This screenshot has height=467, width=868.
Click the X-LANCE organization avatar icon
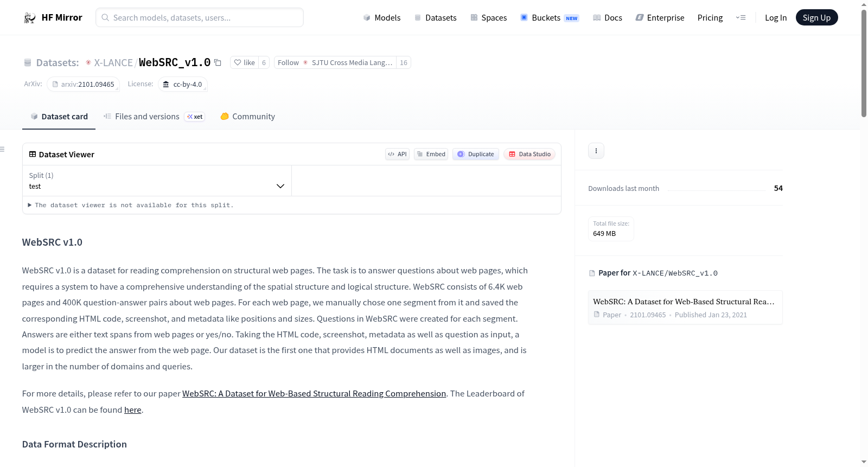(x=88, y=63)
